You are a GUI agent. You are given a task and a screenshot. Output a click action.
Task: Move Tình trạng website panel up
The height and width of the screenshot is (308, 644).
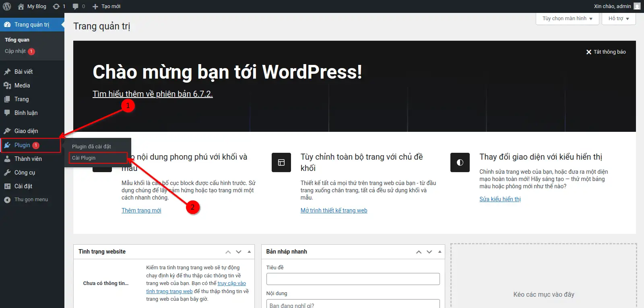coord(228,252)
